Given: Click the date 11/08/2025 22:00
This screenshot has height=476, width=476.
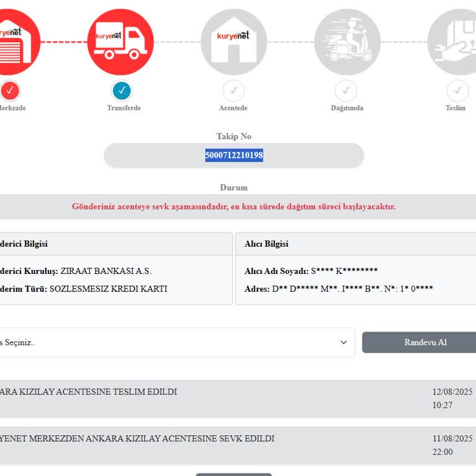Looking at the screenshot, I should point(452,445).
